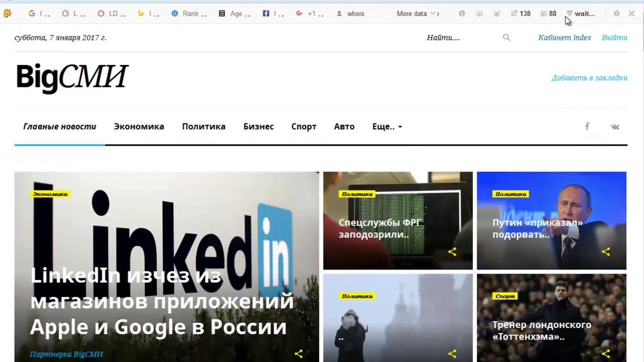
Task: Share the LinkedIn article via share icon
Action: coord(298,354)
